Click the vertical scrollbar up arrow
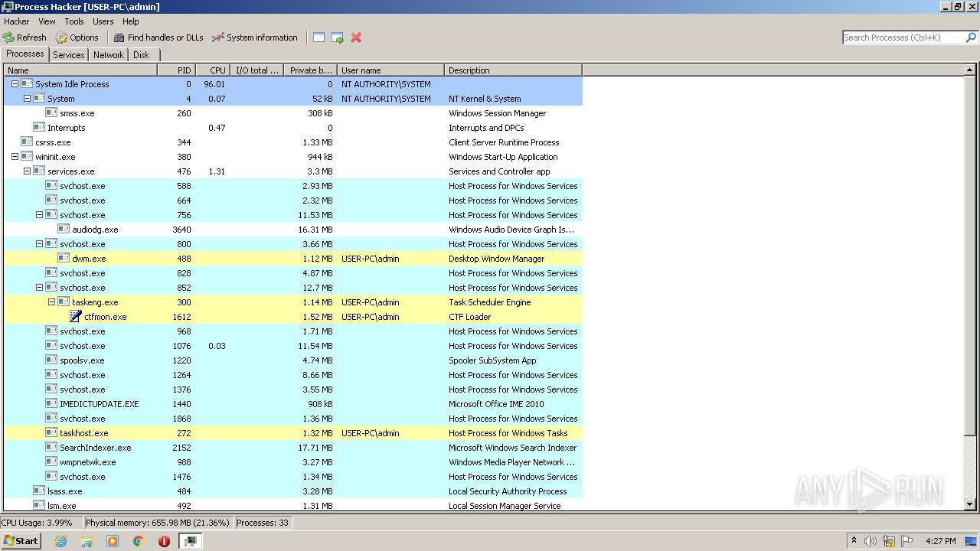Image resolution: width=980 pixels, height=551 pixels. (x=970, y=70)
